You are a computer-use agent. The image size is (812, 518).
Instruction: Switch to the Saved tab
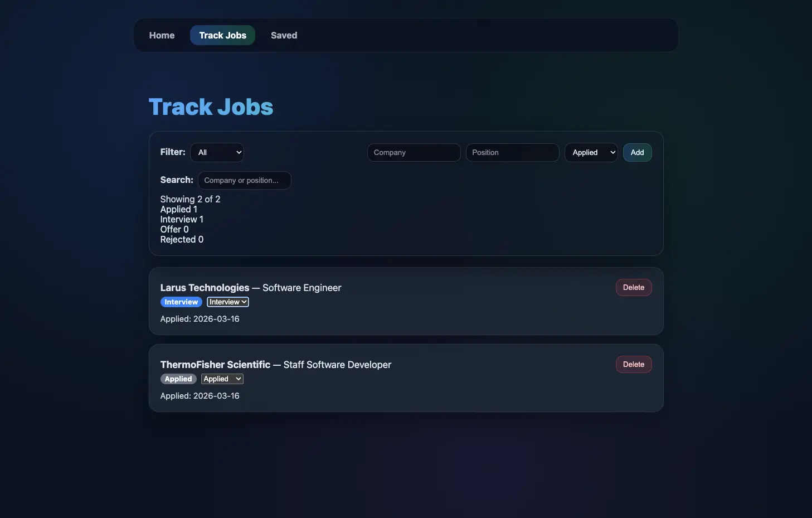284,35
